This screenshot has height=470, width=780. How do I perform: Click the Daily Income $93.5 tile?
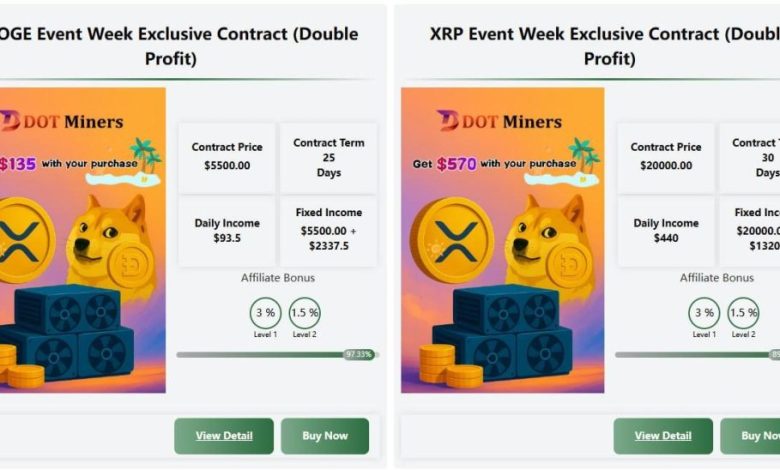(227, 231)
